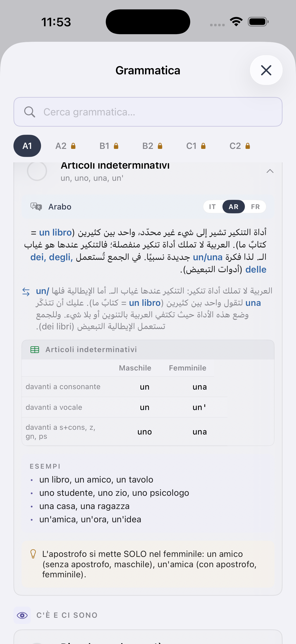
Task: Open the B2 level tab
Action: 152,146
